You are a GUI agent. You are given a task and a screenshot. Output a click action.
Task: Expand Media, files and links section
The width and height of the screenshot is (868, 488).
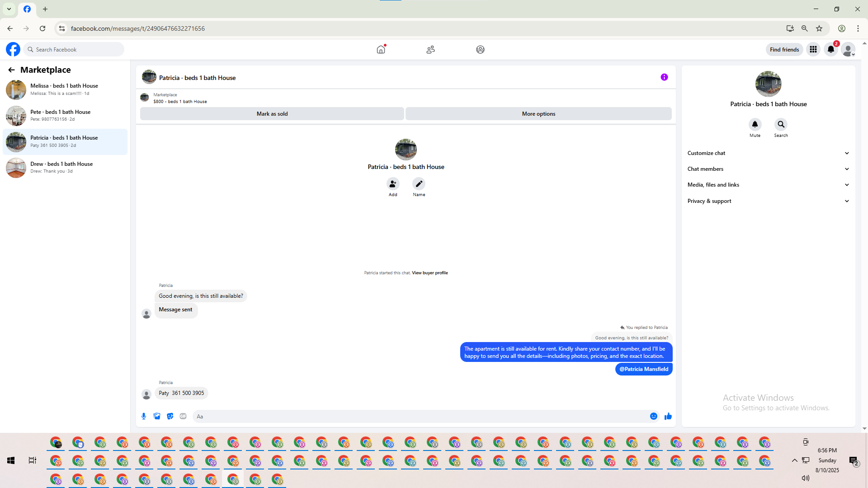tap(768, 185)
